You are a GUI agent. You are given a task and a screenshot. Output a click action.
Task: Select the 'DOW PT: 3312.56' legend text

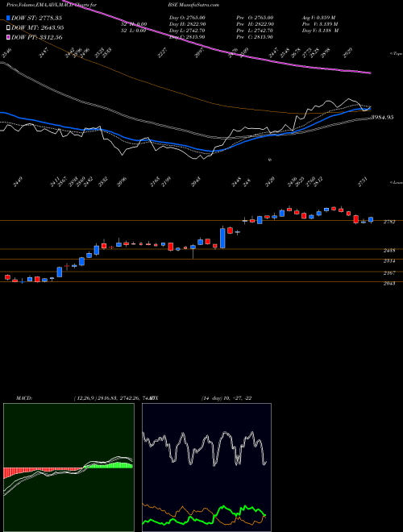(36, 37)
